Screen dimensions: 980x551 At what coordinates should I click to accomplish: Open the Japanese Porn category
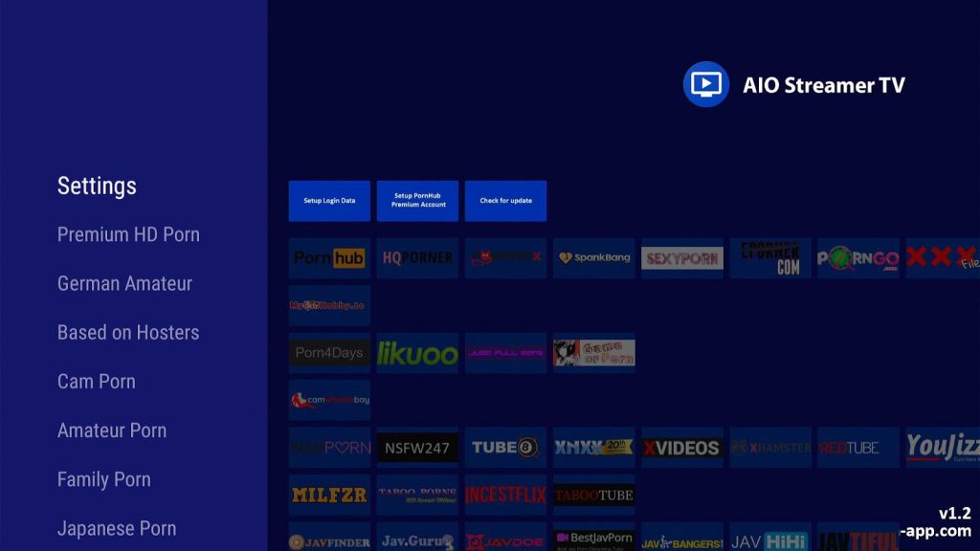117,528
